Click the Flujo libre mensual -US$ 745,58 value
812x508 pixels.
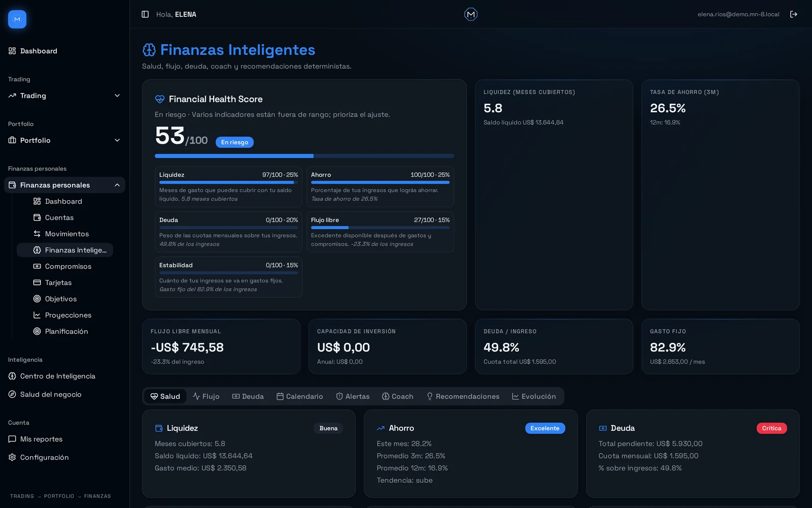tap(187, 347)
